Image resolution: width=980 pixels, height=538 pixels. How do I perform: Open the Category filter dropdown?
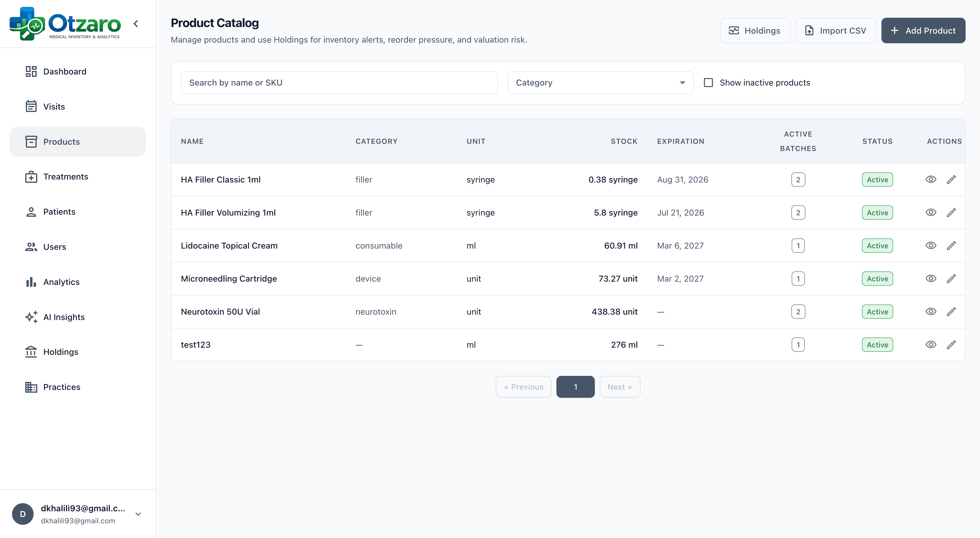coord(600,83)
